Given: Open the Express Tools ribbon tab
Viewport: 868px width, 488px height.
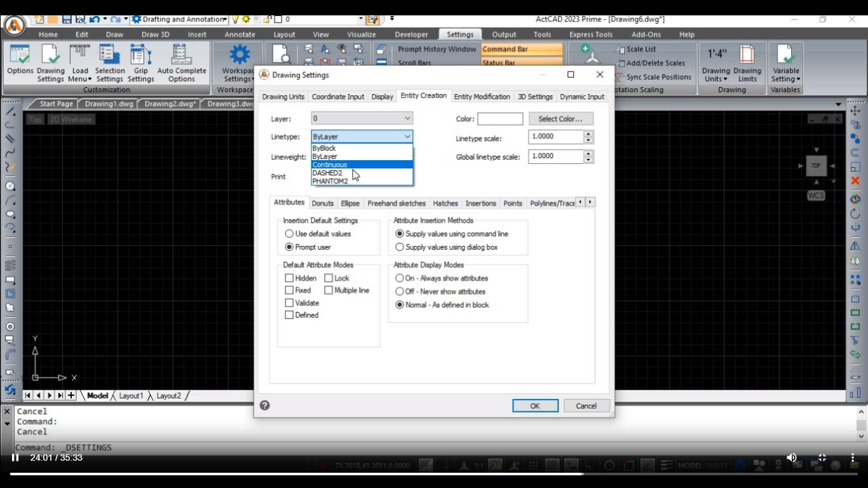Looking at the screenshot, I should (x=591, y=34).
